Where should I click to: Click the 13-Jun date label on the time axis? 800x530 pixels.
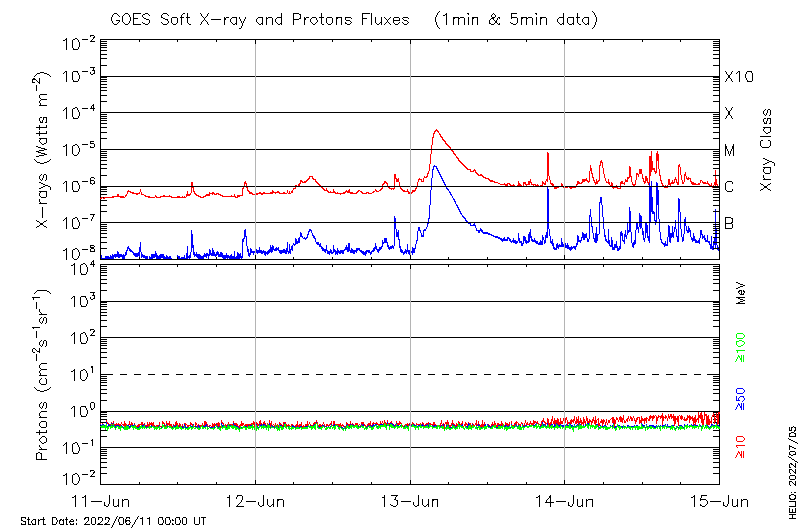(x=410, y=500)
